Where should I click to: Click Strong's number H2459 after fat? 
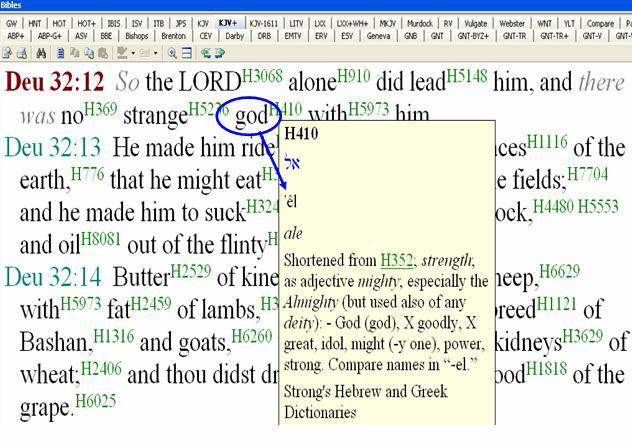pos(151,304)
